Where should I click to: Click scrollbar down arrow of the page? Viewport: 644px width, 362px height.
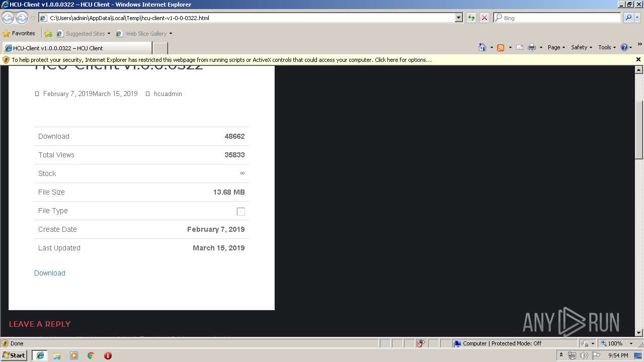[x=639, y=333]
